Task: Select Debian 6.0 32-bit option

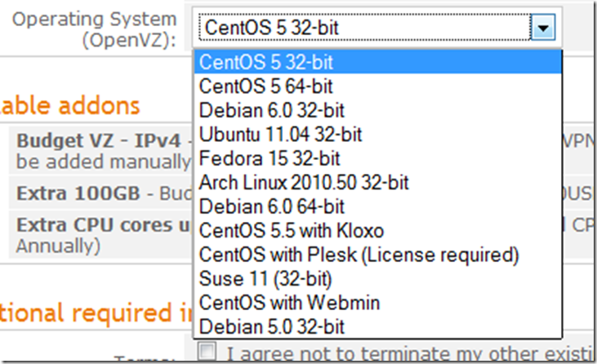Action: point(377,110)
